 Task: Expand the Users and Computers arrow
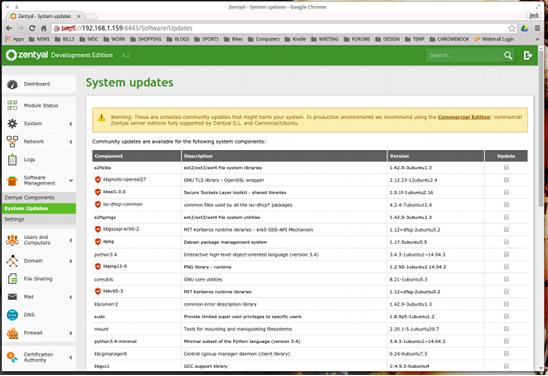tap(71, 240)
